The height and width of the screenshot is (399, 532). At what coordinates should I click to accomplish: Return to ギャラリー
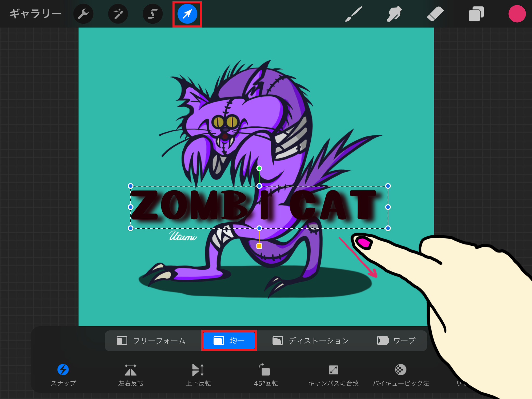36,14
